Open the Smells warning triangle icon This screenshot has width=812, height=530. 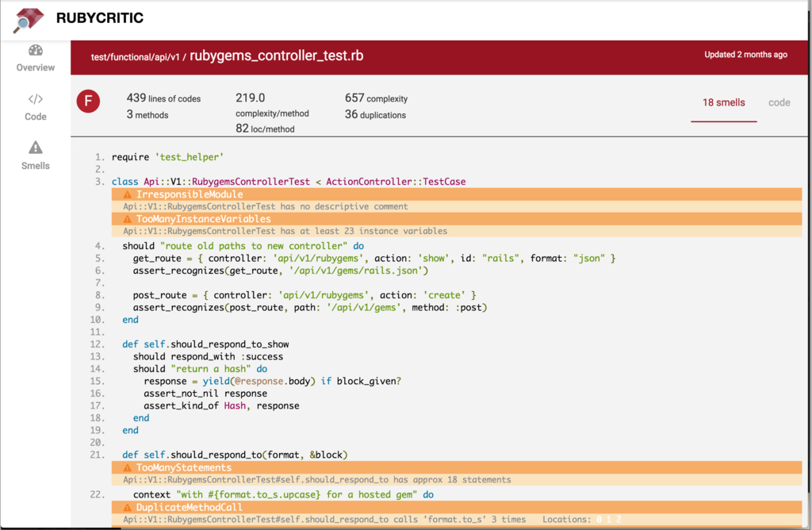(35, 148)
